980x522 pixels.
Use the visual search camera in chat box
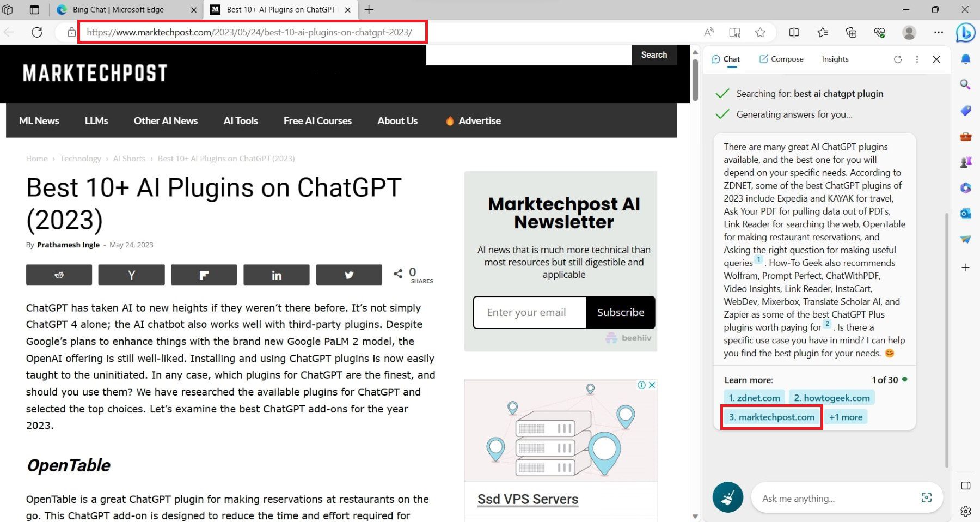point(927,497)
